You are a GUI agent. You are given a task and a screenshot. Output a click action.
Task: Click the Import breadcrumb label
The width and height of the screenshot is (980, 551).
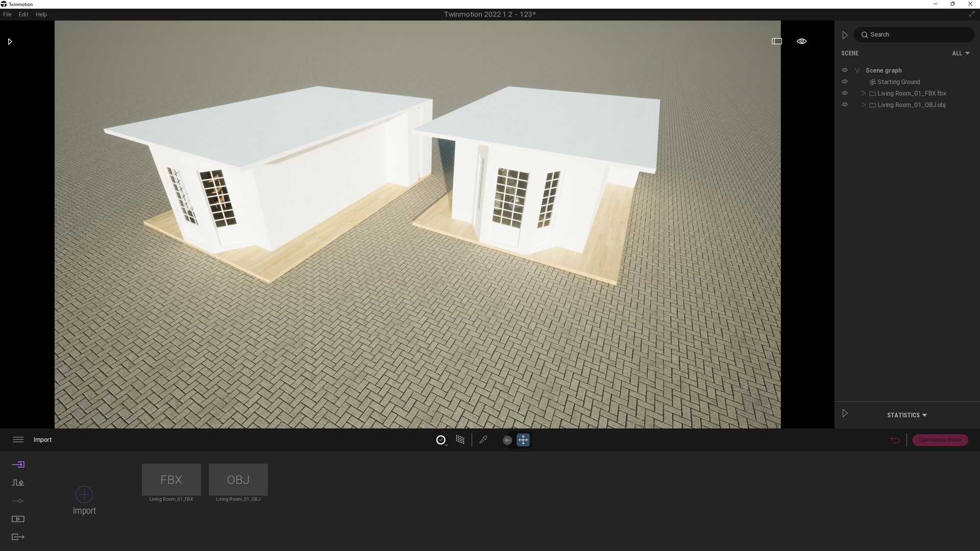click(x=42, y=440)
